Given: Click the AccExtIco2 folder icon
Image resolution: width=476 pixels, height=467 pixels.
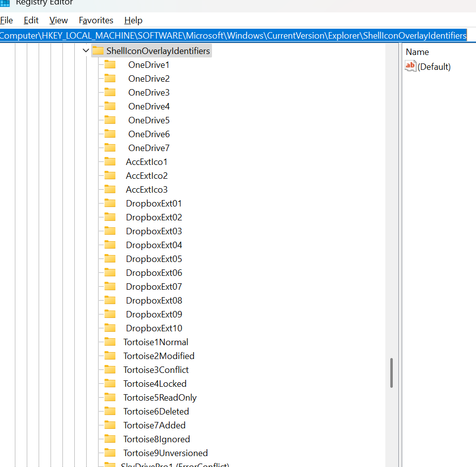Looking at the screenshot, I should point(110,176).
